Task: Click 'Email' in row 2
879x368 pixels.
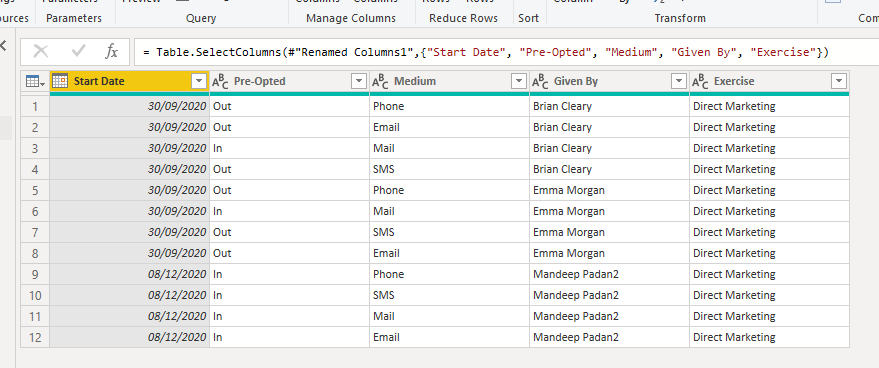Action: [x=386, y=127]
